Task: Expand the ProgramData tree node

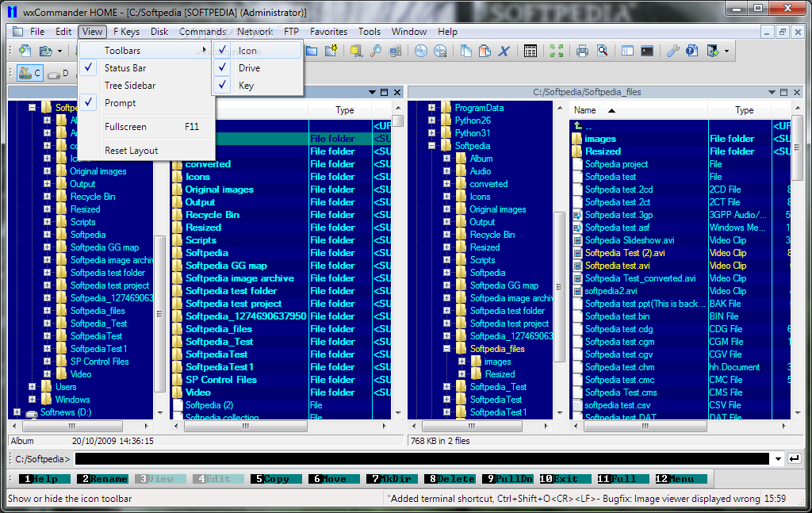Action: point(431,108)
